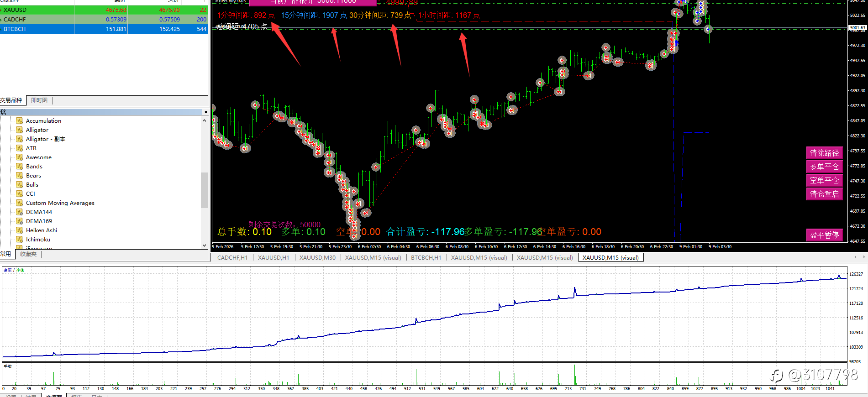Select the CADCHF market watch row
Viewport: 868px width, 397px height.
point(104,19)
